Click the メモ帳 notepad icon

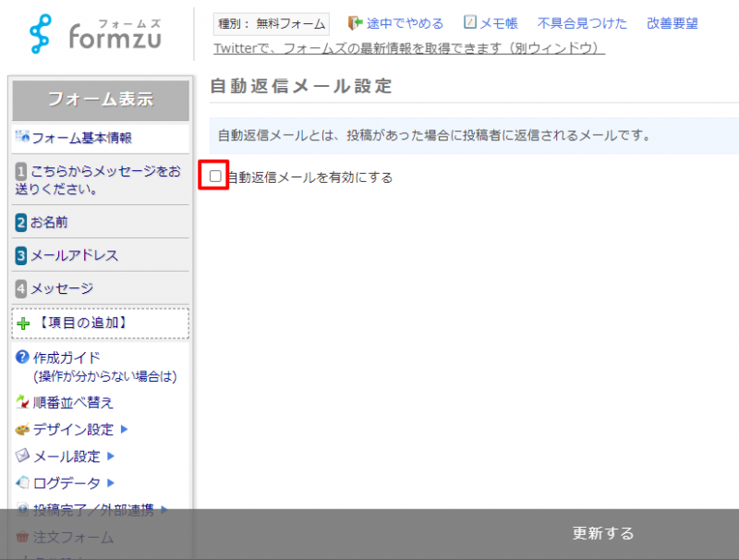coord(470,23)
